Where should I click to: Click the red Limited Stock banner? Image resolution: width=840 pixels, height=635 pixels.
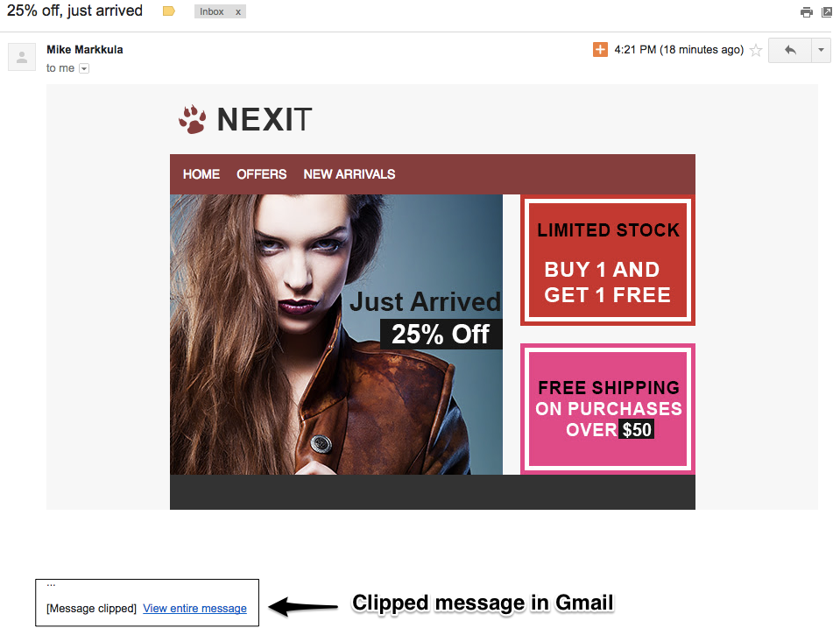pos(608,261)
